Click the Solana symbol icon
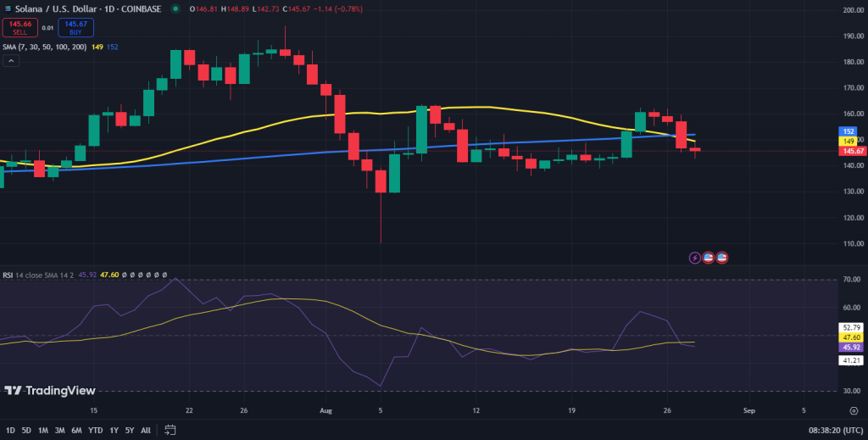Screen dimensions: 868x440 (x=8, y=8)
